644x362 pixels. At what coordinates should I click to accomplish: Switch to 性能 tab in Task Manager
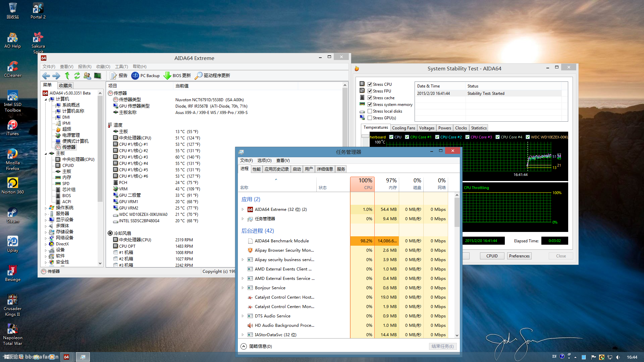257,169
